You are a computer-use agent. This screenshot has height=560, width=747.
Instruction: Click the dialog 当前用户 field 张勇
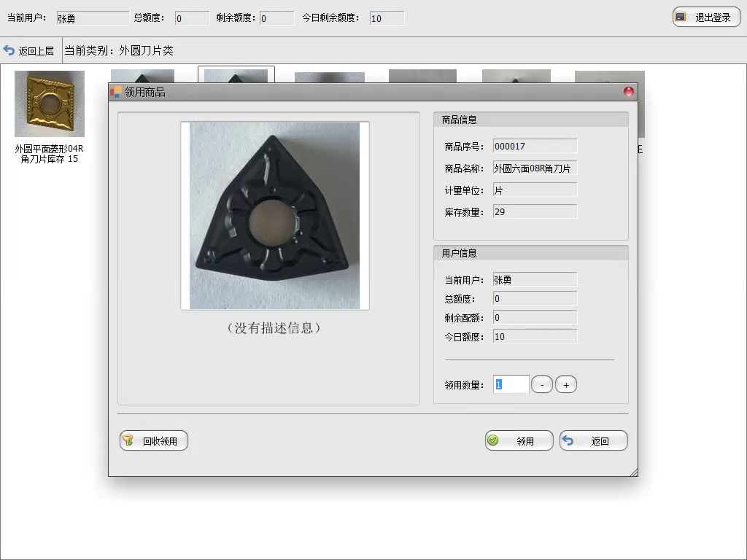pyautogui.click(x=535, y=279)
